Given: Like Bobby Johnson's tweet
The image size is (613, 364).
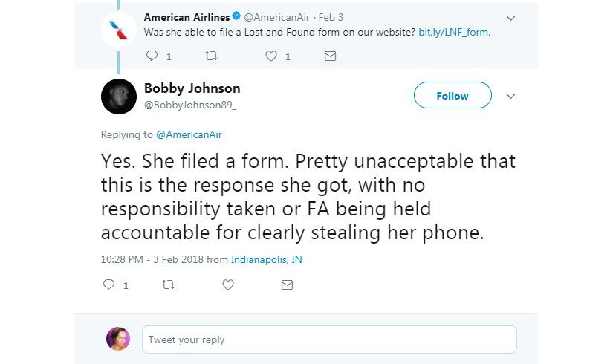Looking at the screenshot, I should (x=227, y=285).
